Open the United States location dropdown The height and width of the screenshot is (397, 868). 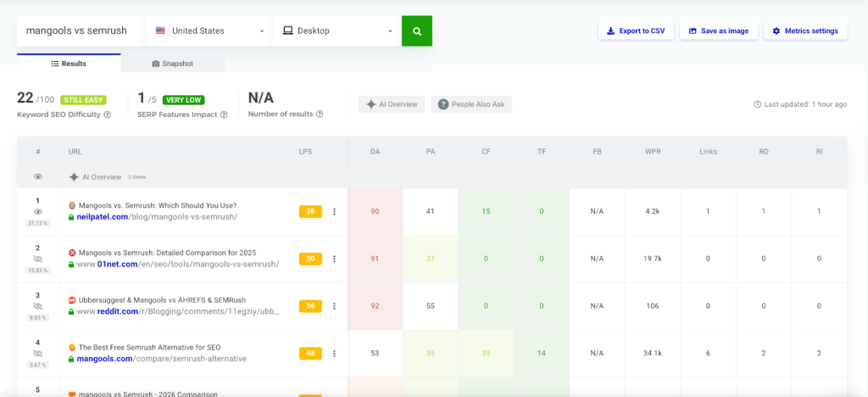point(209,31)
